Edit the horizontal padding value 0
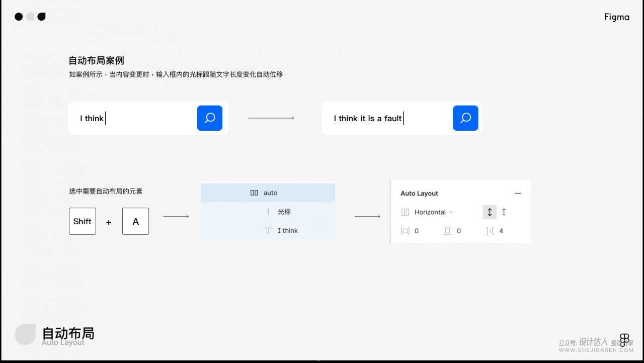Viewport: 644px width, 363px height. (x=417, y=231)
